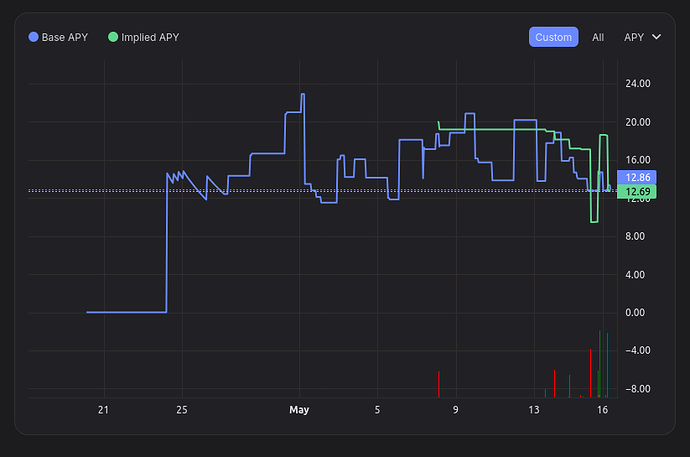Click the −8.00 axis value
Screen dimensions: 690x457
[638, 389]
